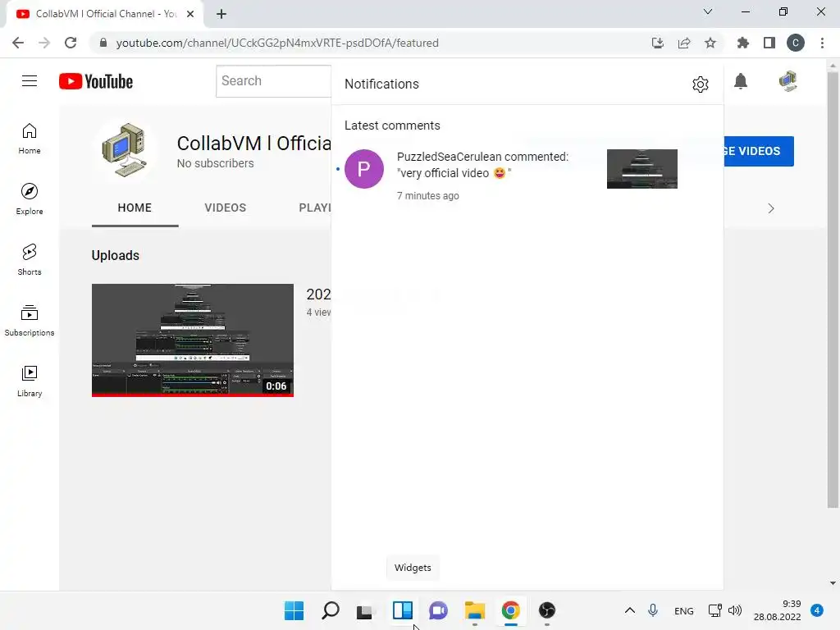Change the ENG input language

pos(683,610)
